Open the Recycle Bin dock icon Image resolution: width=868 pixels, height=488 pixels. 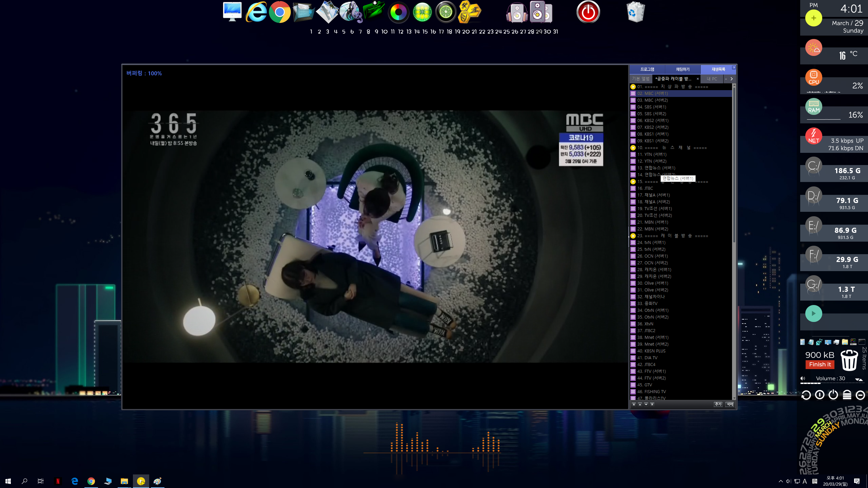636,12
